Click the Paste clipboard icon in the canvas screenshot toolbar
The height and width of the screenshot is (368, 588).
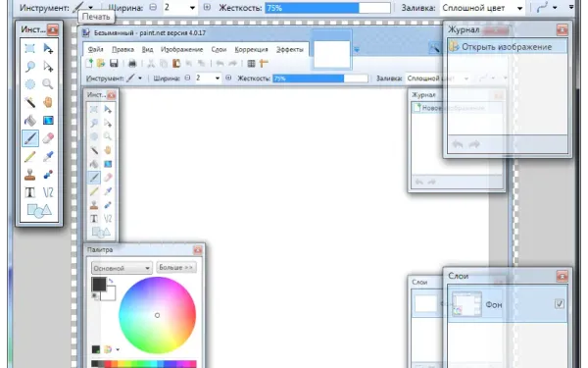[176, 63]
